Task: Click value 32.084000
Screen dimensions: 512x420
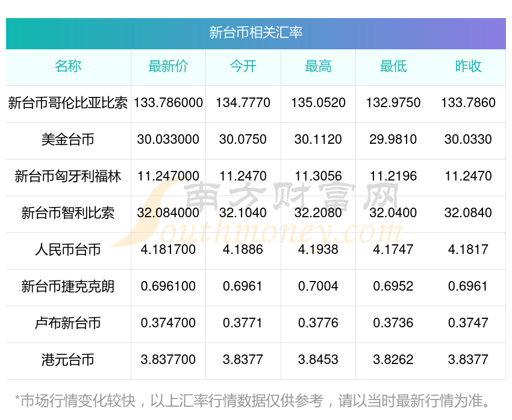Action: pyautogui.click(x=168, y=213)
